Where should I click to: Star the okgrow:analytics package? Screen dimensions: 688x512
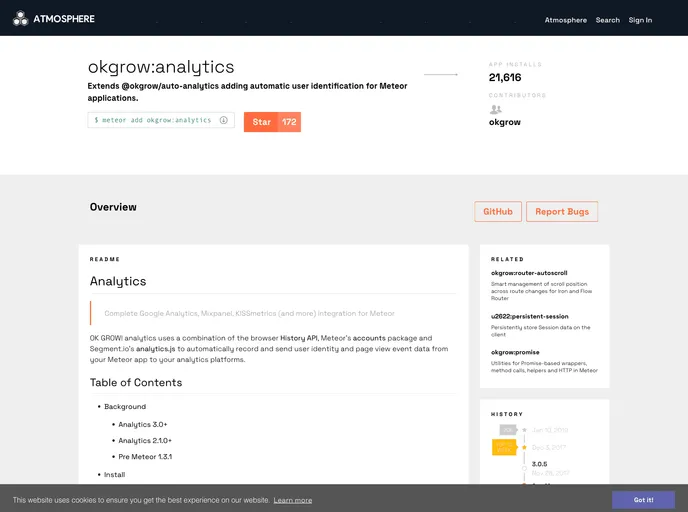pyautogui.click(x=261, y=122)
